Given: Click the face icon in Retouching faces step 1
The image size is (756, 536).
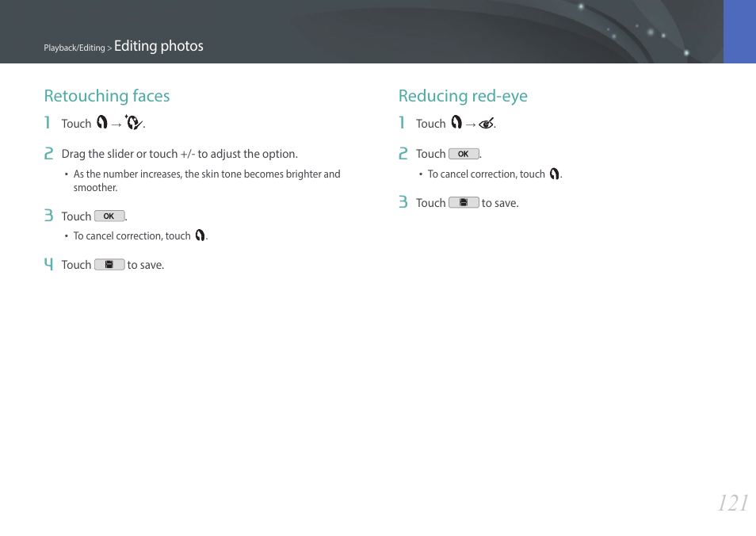Looking at the screenshot, I should (101, 123).
